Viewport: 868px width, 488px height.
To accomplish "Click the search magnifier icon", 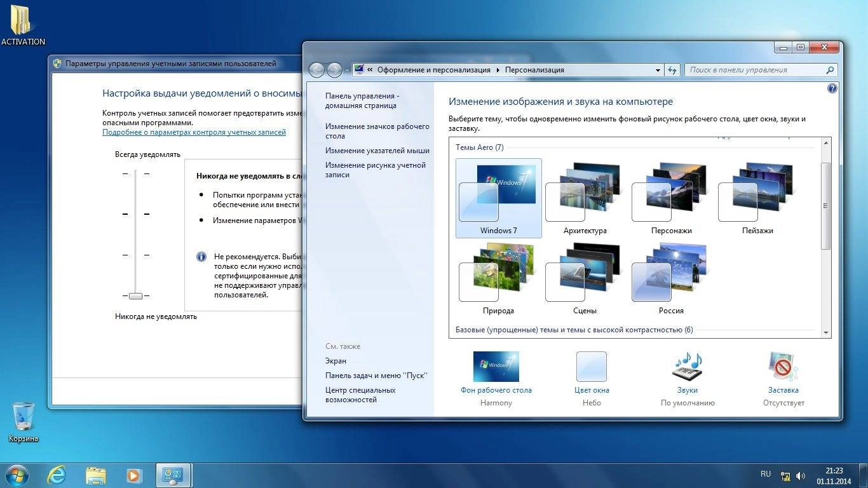I will coord(829,70).
